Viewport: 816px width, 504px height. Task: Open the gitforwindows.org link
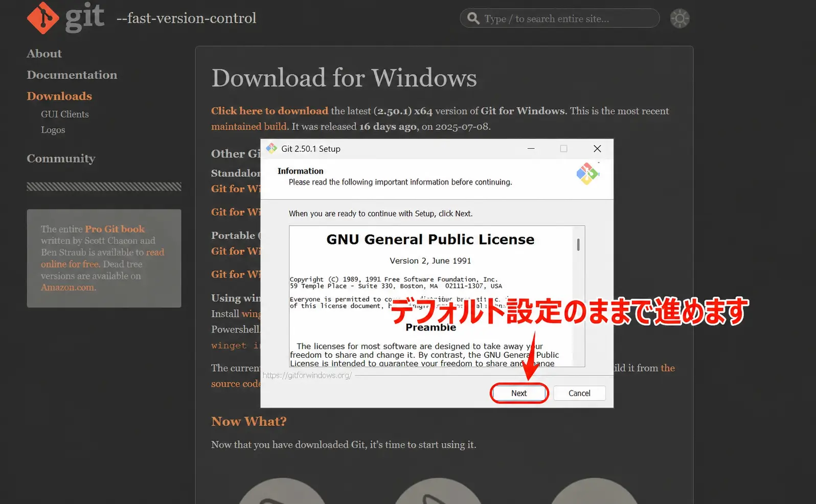click(x=307, y=375)
